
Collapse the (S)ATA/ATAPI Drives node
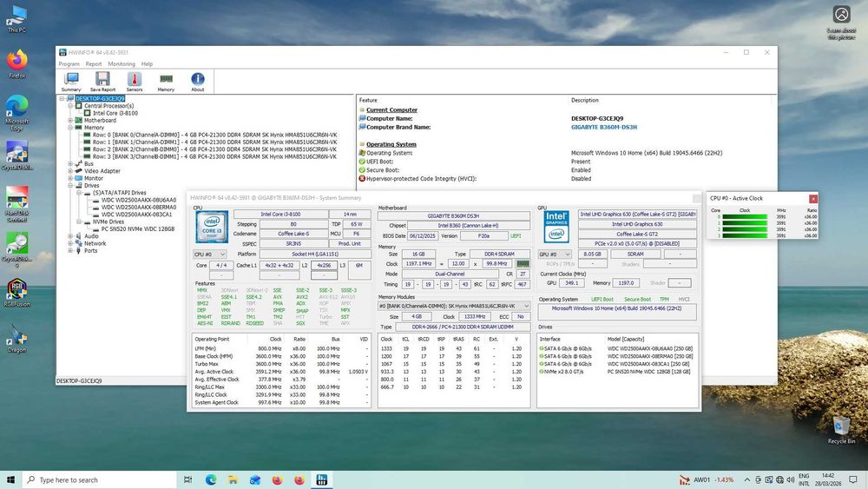tap(79, 193)
